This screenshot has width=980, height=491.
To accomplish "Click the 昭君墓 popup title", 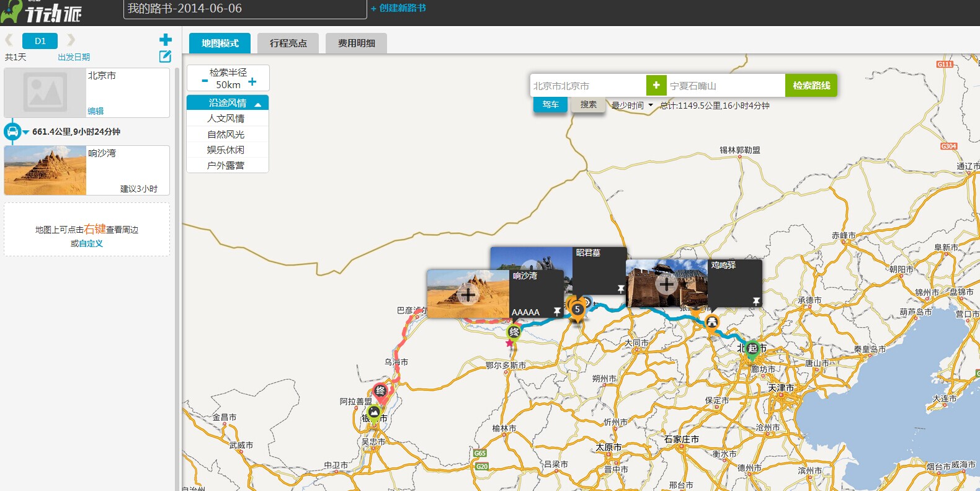I will [588, 253].
